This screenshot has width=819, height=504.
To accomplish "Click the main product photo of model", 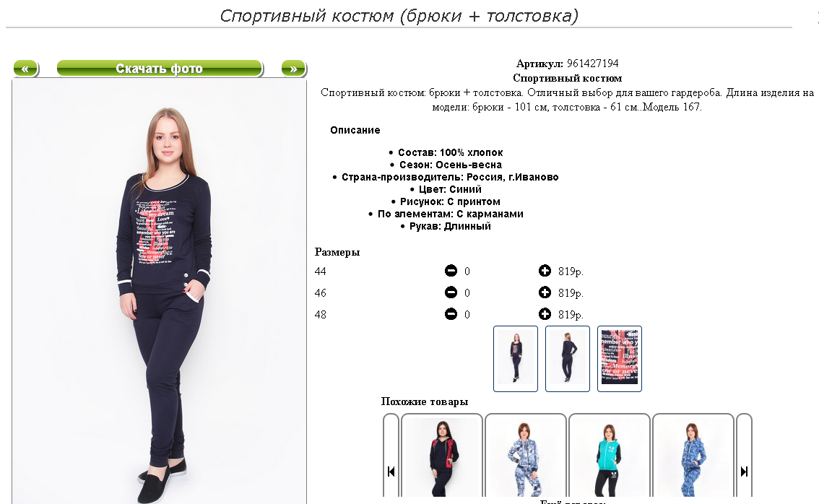I will click(x=160, y=292).
